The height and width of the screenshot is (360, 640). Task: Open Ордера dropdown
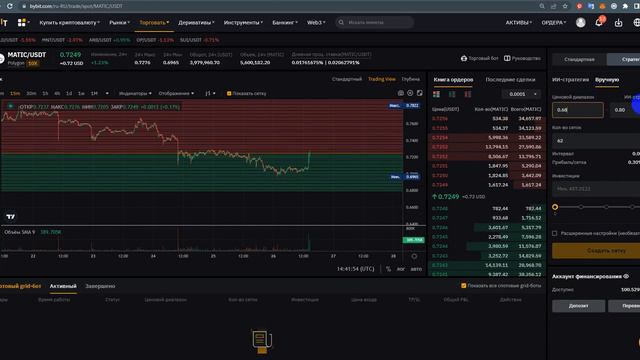(x=553, y=23)
